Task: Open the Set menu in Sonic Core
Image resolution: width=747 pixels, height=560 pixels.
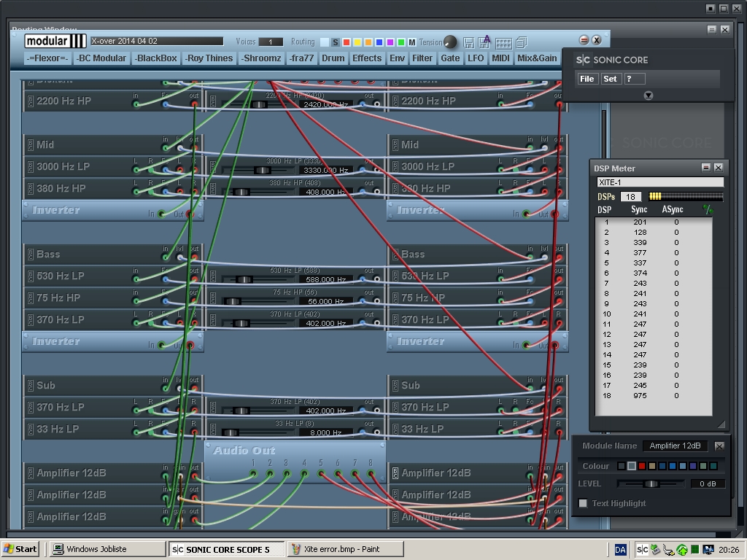Action: click(x=610, y=79)
